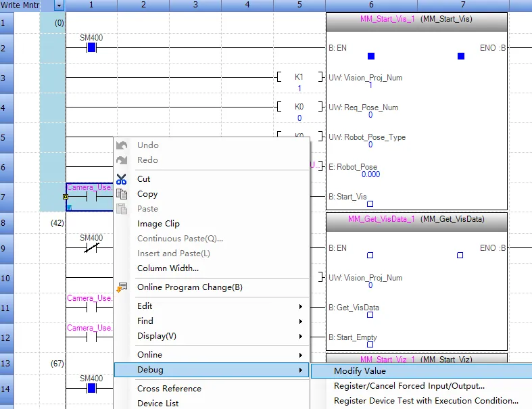Click the blue EN indicator of MM_Start_Vis_1
Screen dimensions: 532x409
click(370, 56)
